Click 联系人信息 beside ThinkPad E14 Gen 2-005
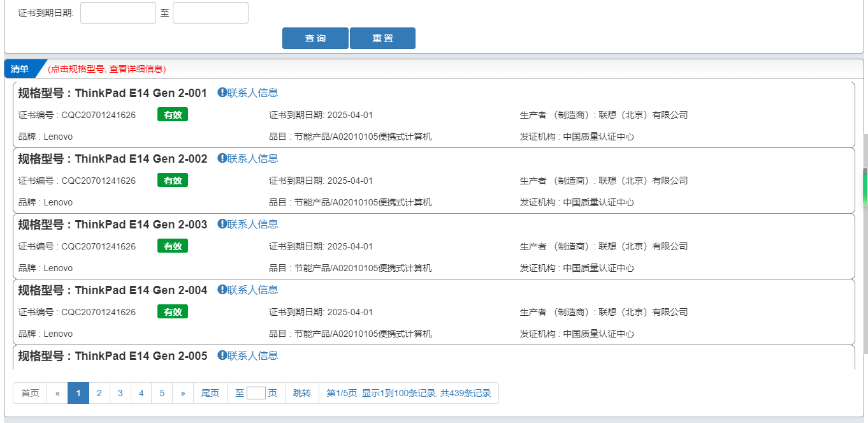This screenshot has height=423, width=868. [x=248, y=355]
